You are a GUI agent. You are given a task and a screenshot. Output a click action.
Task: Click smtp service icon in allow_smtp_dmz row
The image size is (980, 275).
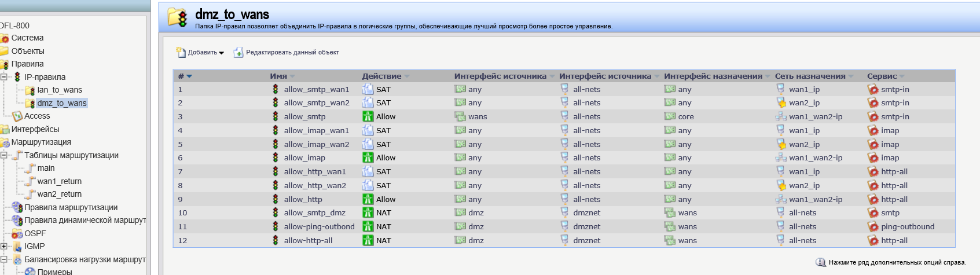pyautogui.click(x=873, y=212)
